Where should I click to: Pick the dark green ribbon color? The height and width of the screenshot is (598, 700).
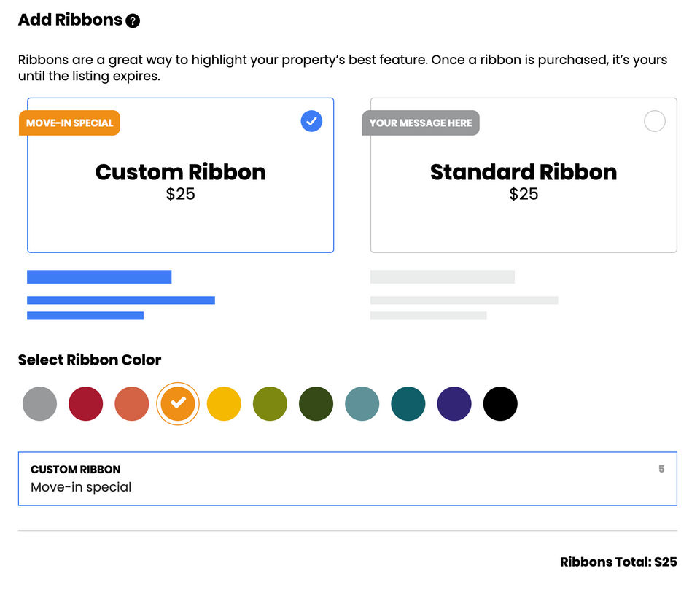[x=316, y=404]
